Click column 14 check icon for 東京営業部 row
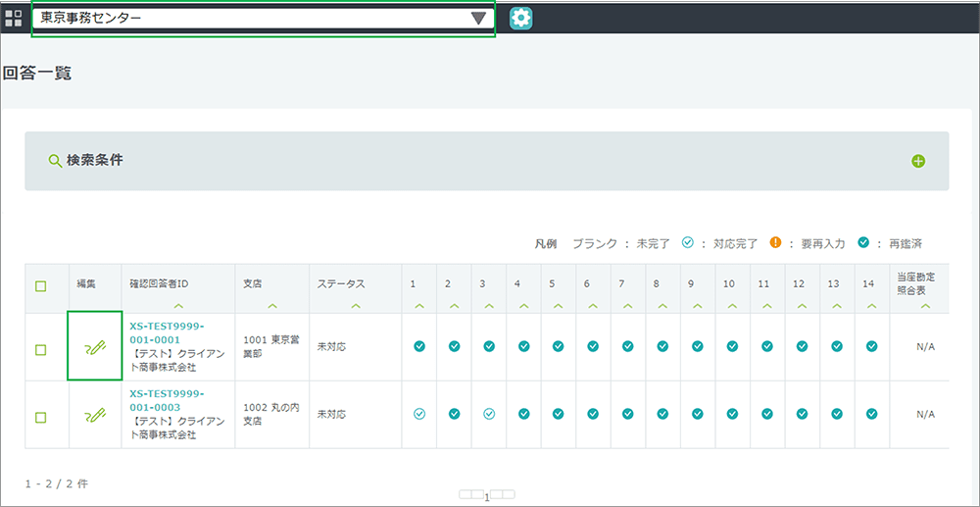 click(871, 346)
